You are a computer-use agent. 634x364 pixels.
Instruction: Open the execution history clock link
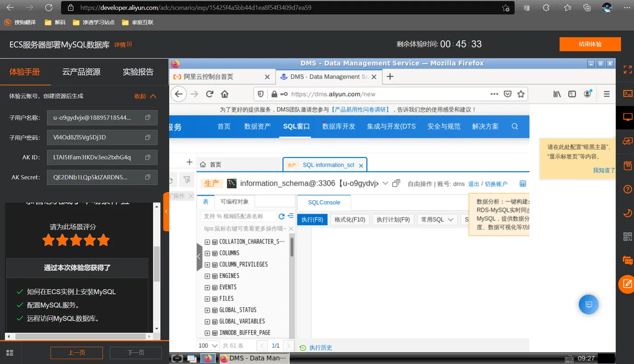pyautogui.click(x=316, y=348)
